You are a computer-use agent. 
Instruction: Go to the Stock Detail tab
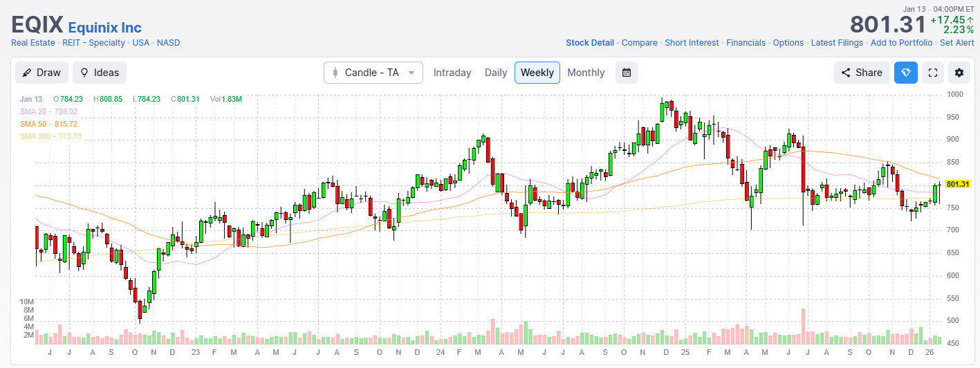click(x=589, y=43)
